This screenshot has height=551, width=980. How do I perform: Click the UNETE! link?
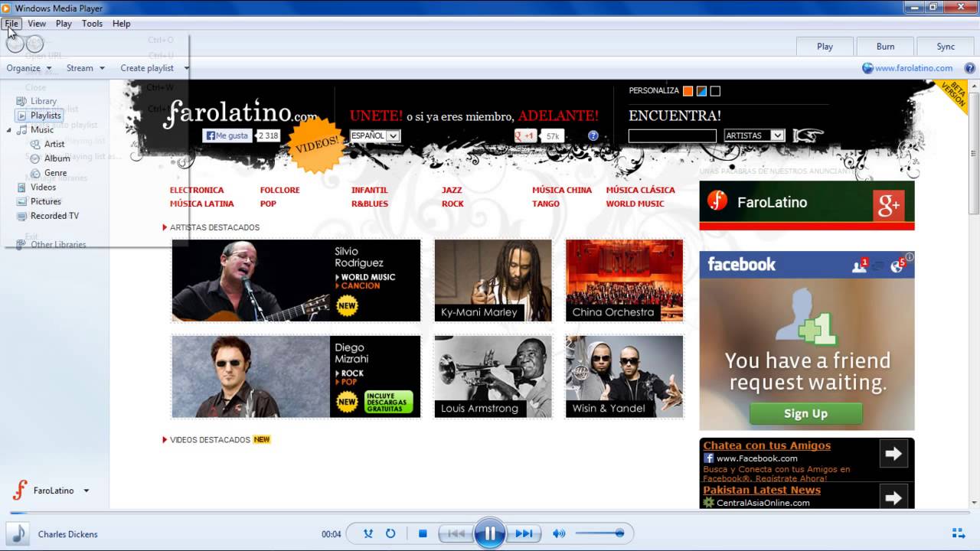click(376, 116)
